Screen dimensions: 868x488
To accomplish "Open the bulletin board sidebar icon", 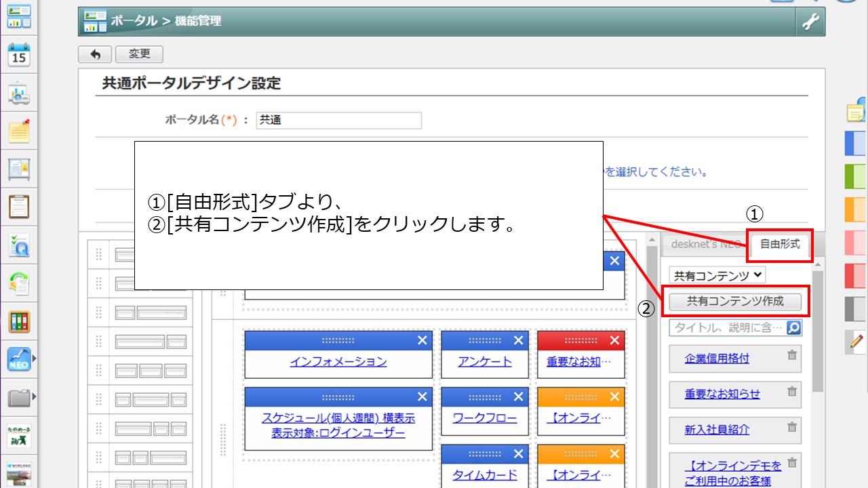I will coord(19,169).
